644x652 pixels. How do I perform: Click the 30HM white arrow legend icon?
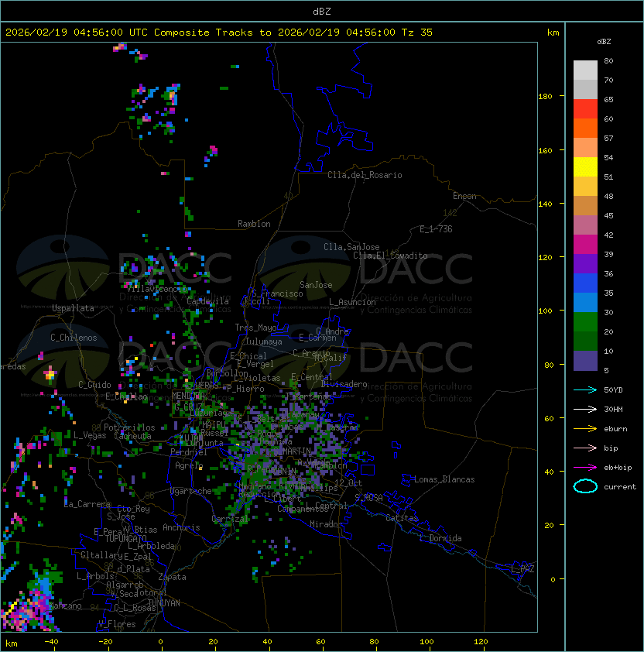[585, 409]
